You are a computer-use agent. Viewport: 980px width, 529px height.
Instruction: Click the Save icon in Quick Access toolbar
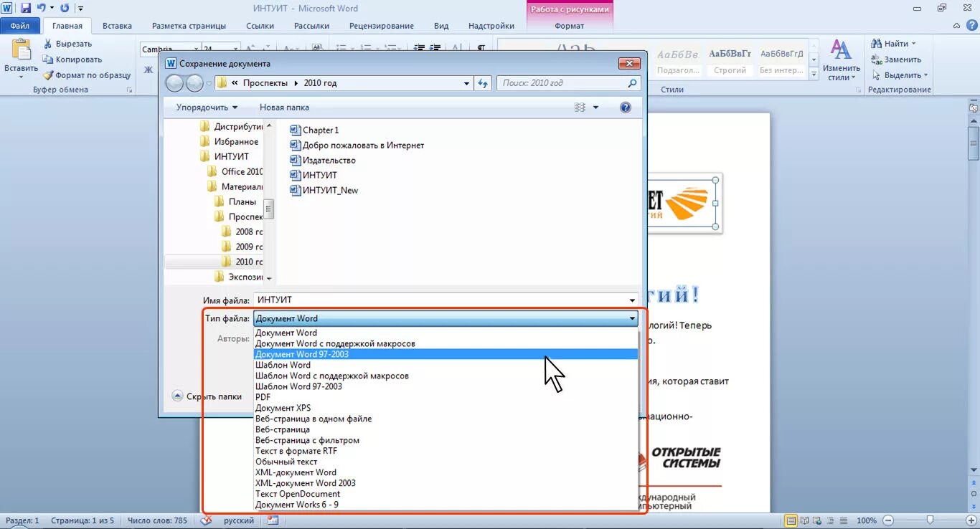coord(26,9)
